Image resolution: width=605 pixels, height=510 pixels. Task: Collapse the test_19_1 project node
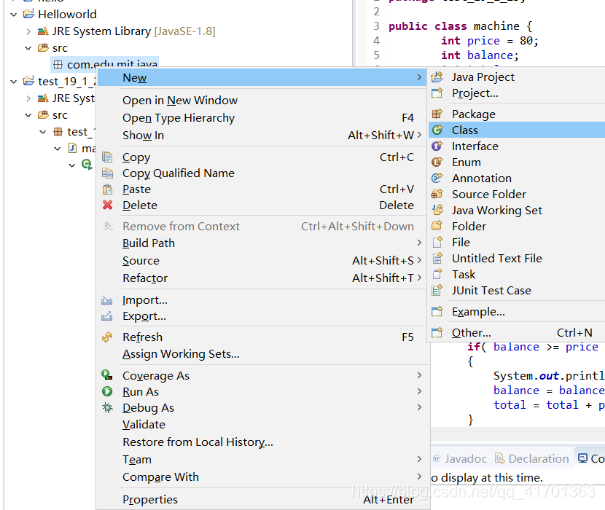coord(14,81)
